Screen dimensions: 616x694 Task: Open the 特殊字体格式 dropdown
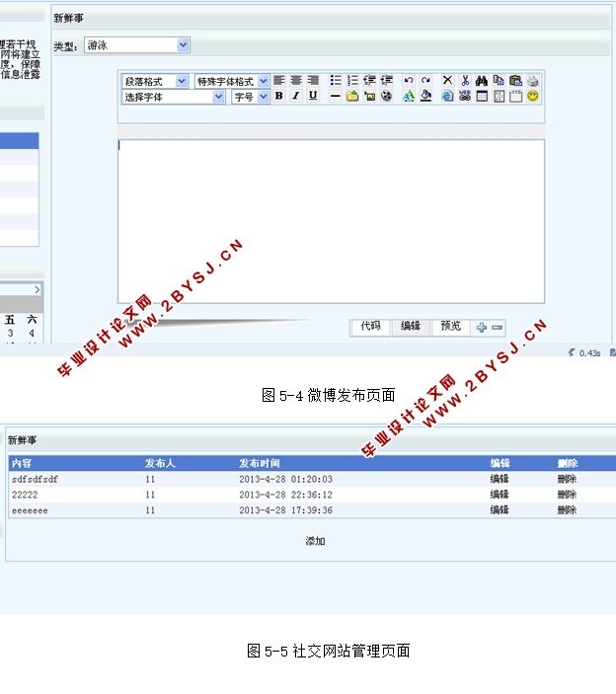[x=232, y=81]
